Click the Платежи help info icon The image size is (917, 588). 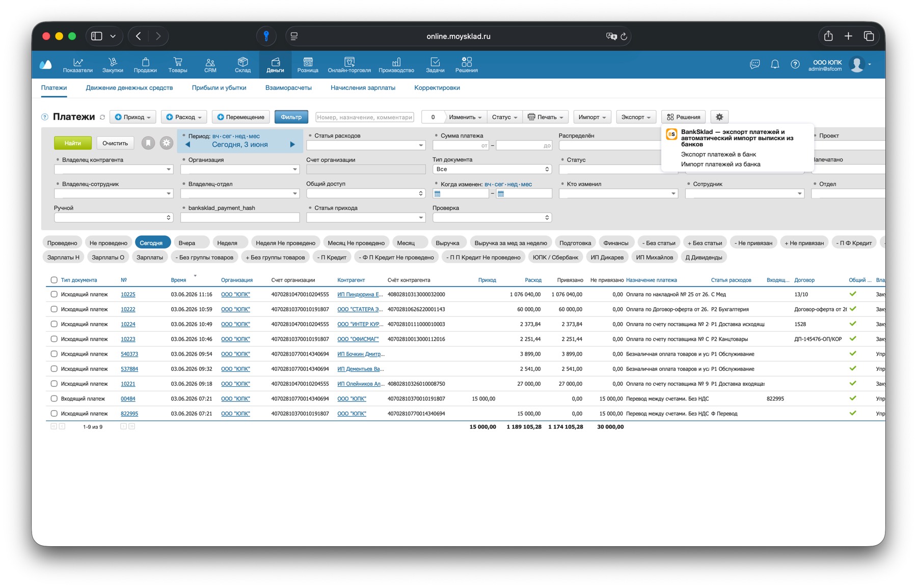(45, 117)
